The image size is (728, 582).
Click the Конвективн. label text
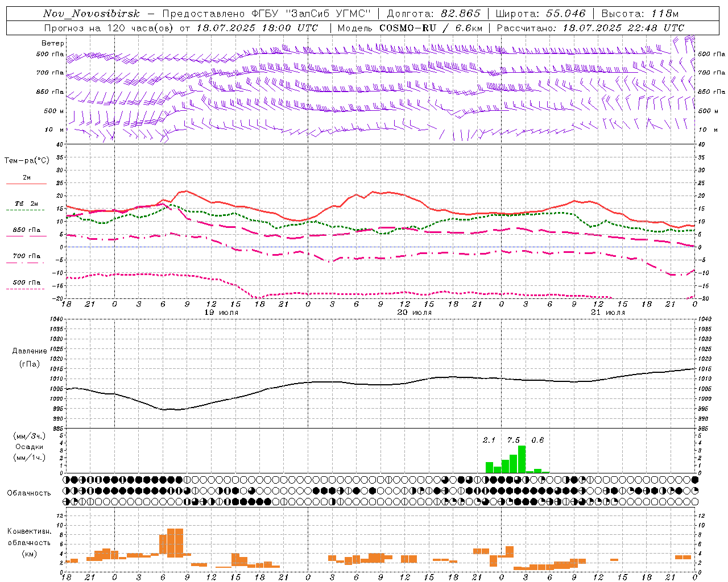click(29, 531)
